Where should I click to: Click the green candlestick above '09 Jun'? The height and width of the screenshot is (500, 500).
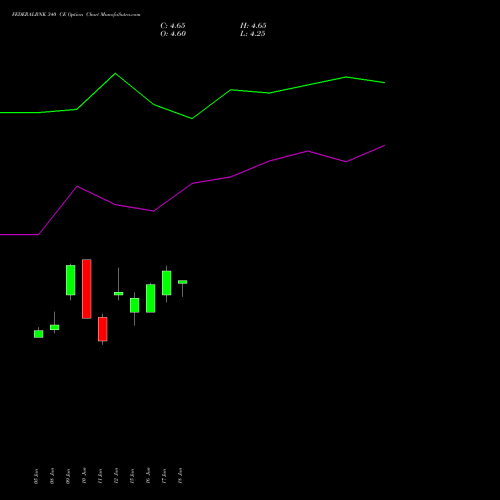coord(71,280)
